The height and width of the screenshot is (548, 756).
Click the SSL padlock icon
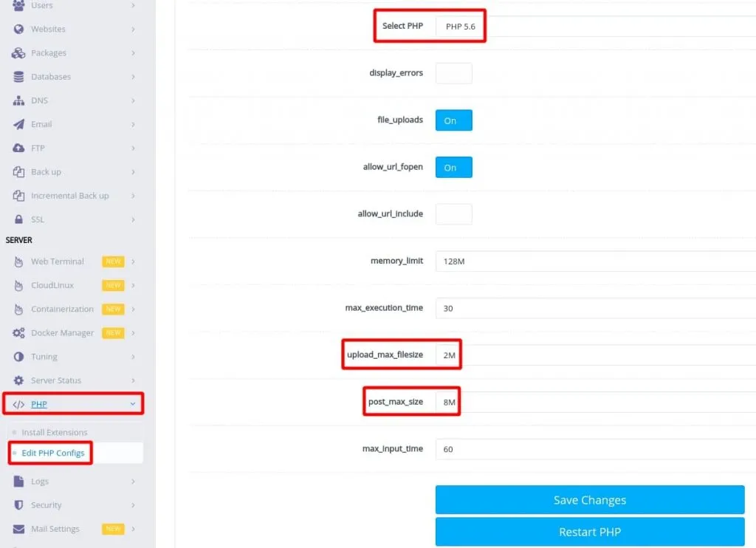click(x=19, y=219)
